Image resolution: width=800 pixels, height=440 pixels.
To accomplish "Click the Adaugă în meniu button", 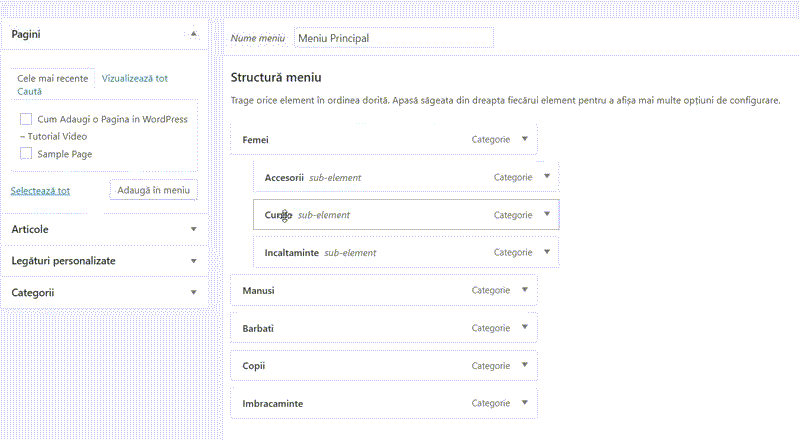I will tap(153, 189).
